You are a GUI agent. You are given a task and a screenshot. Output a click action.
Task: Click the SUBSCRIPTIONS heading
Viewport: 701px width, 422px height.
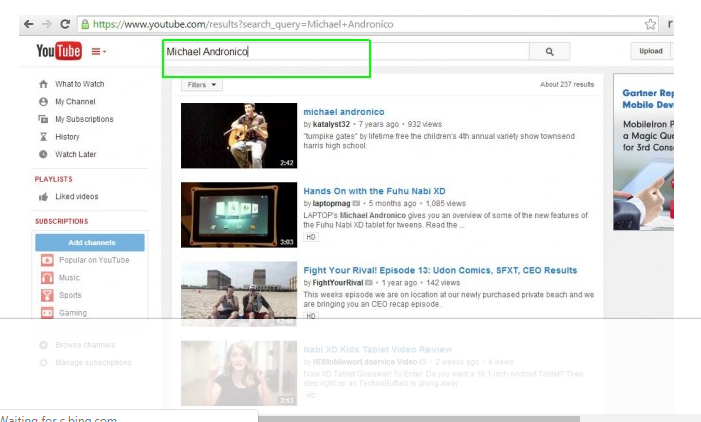point(62,221)
